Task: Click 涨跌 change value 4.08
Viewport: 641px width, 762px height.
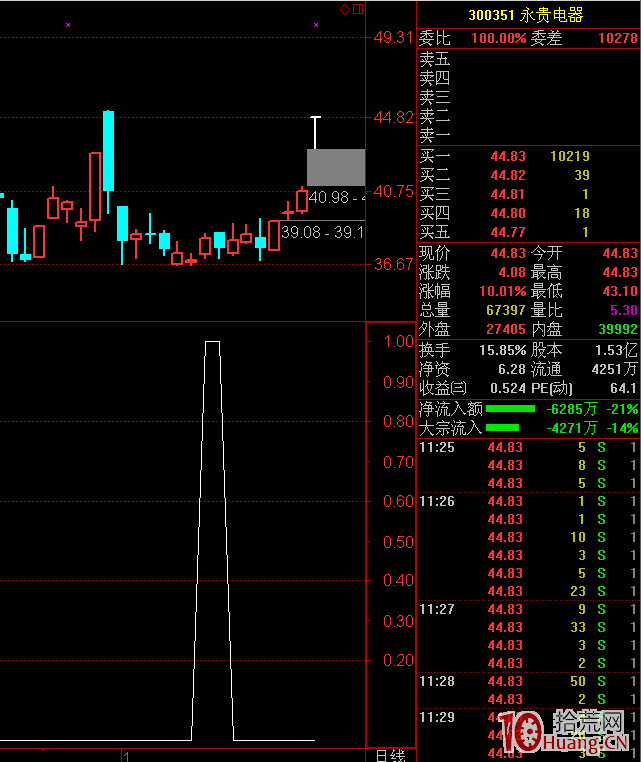Action: (512, 272)
